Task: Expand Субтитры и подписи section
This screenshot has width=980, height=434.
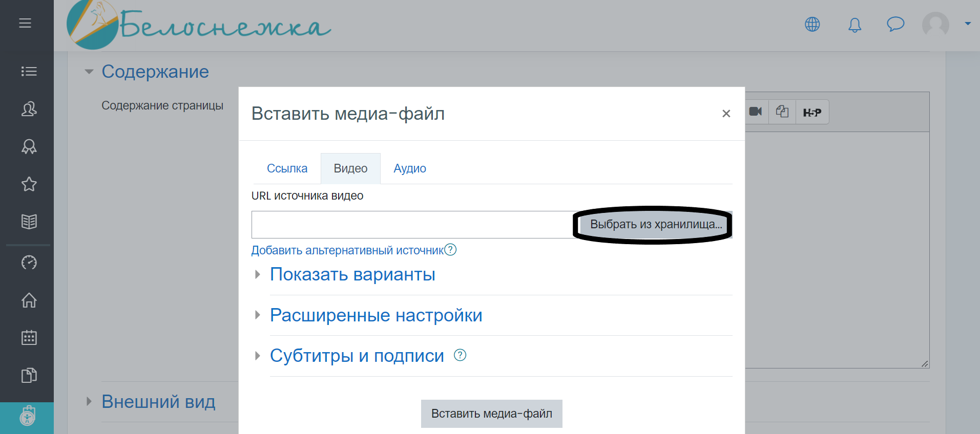Action: tap(357, 356)
